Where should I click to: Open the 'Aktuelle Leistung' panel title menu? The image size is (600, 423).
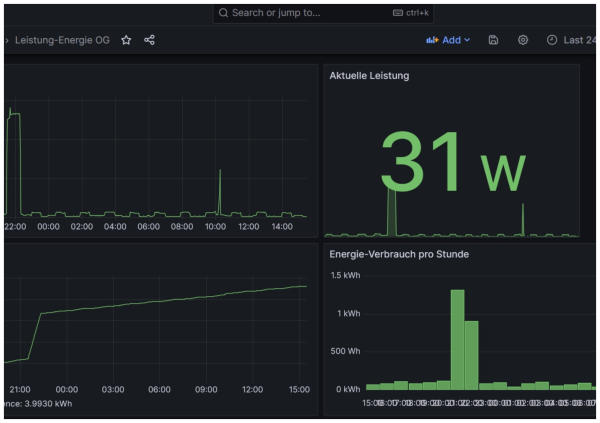tap(369, 75)
